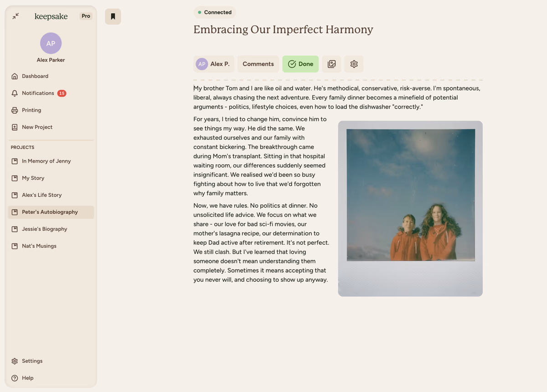Collapse the sidebar with the arrows icon
Screen dimensions: 547x392
pos(15,16)
